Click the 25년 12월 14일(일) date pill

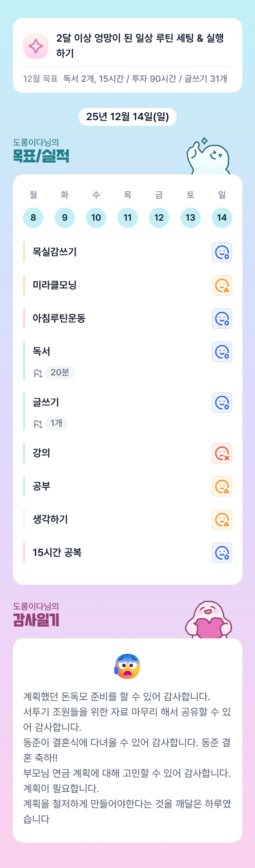(128, 117)
